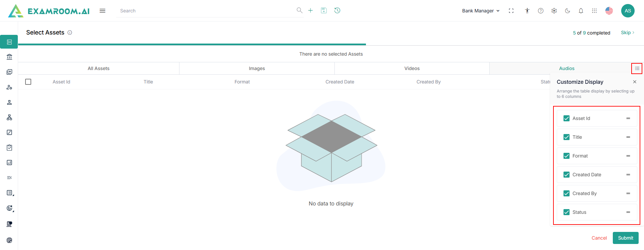The height and width of the screenshot is (250, 644).
Task: Click the history clock icon
Action: [337, 11]
